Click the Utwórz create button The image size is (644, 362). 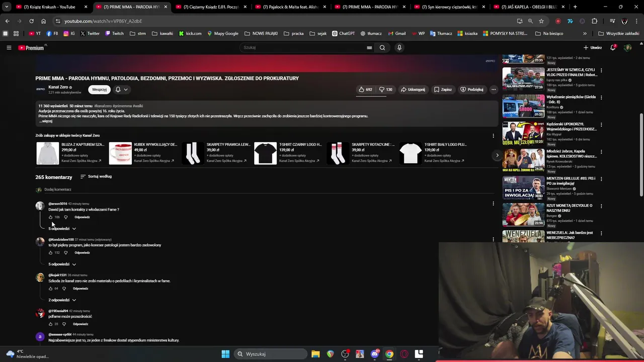593,48
